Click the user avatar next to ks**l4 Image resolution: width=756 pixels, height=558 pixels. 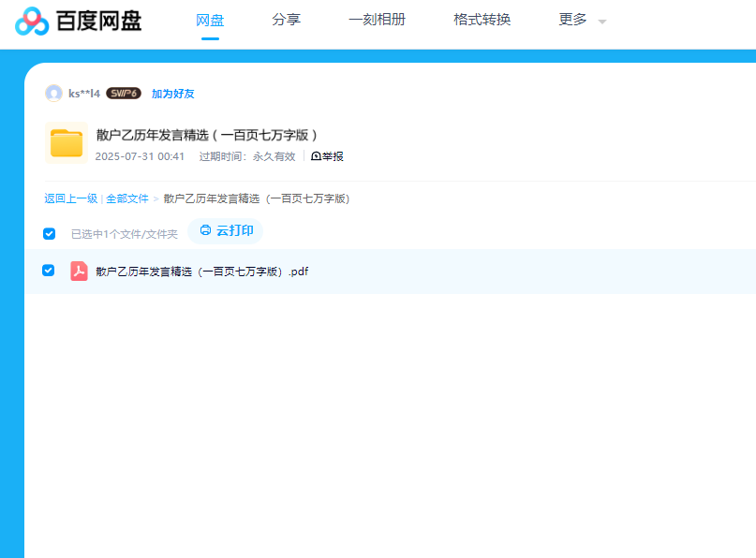tap(53, 94)
